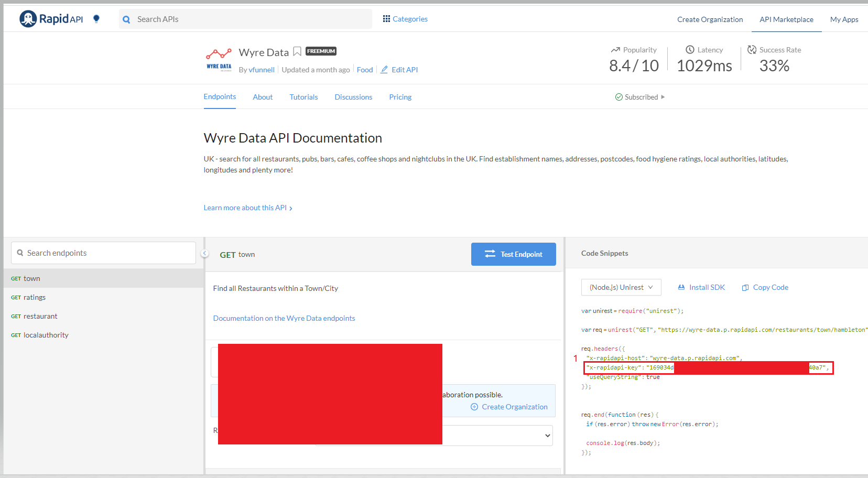Open the Categories grid menu
868x478 pixels.
[x=405, y=19]
